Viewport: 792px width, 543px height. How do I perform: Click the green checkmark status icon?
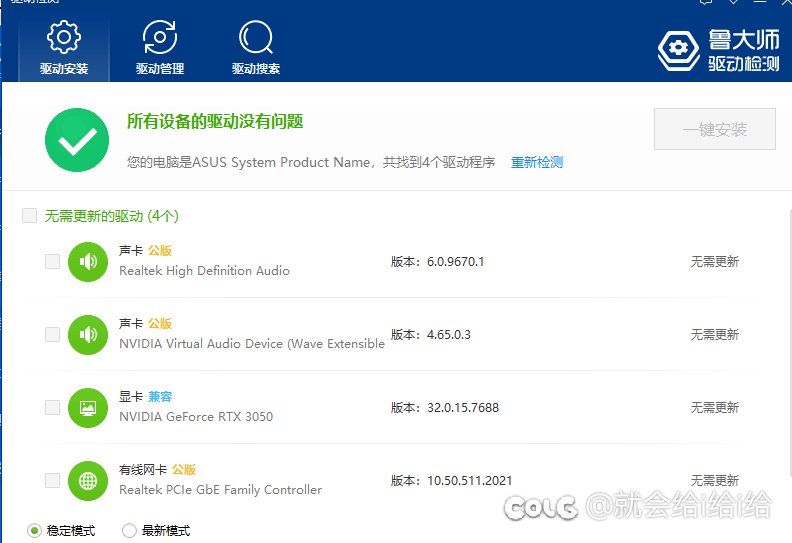(x=77, y=140)
